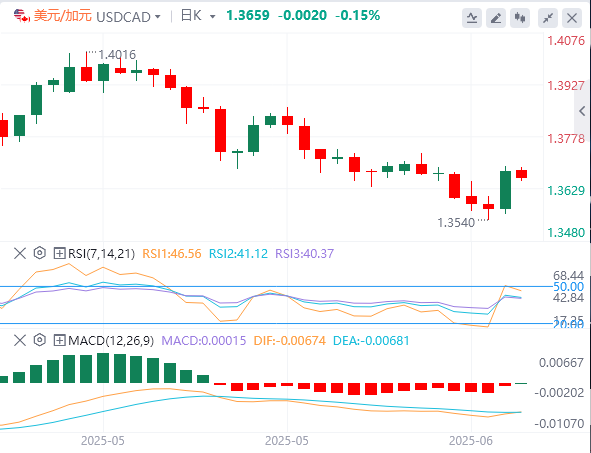Switch chart type with candlestick icon
This screenshot has width=591, height=453.
(x=520, y=18)
